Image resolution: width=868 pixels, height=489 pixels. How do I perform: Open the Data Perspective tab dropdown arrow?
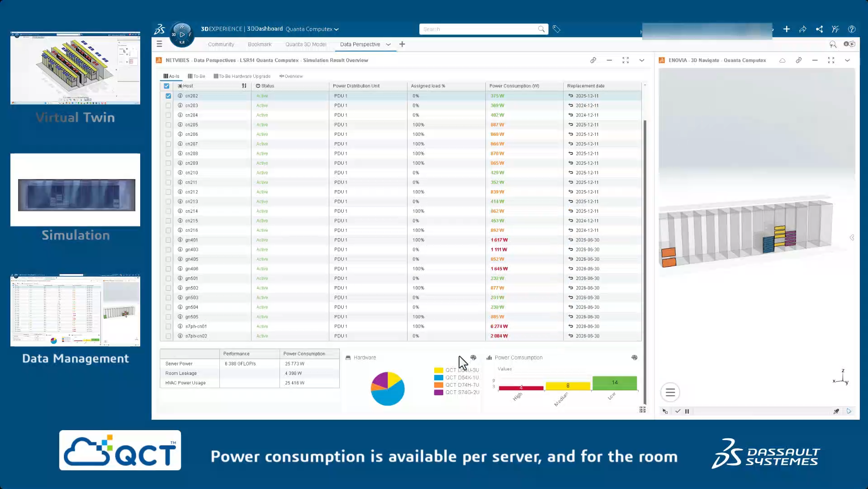tap(388, 44)
